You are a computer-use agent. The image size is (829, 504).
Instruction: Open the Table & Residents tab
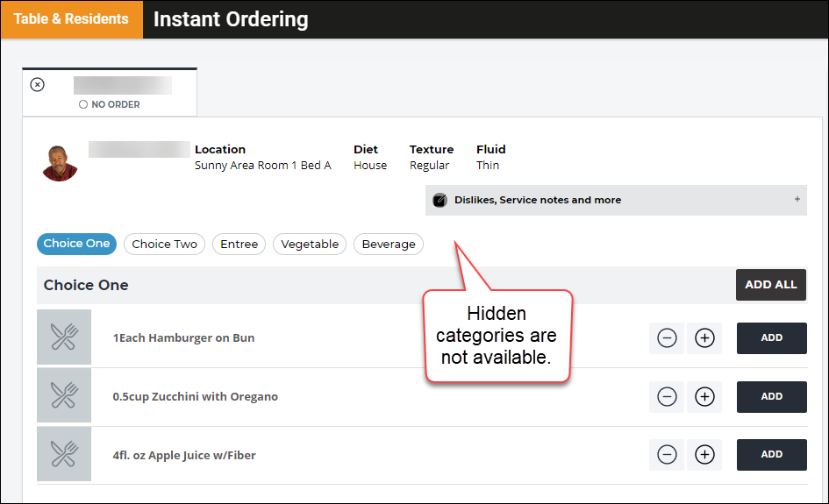[x=71, y=19]
